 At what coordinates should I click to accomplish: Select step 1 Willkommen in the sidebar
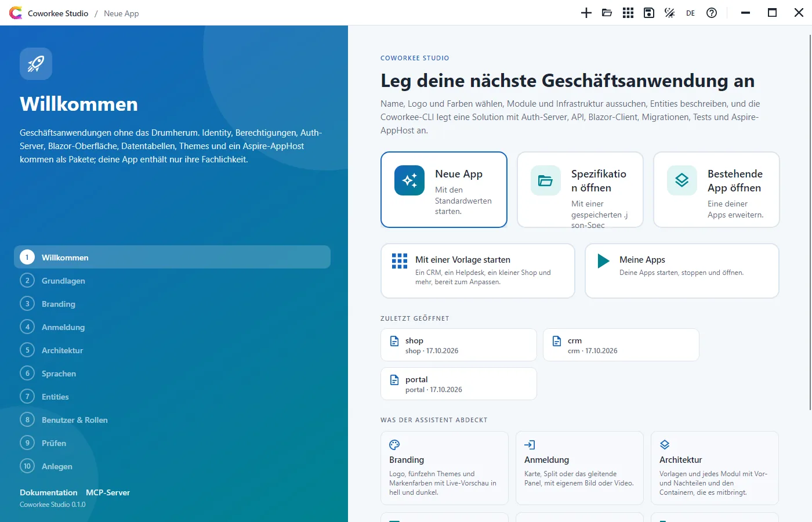click(172, 257)
